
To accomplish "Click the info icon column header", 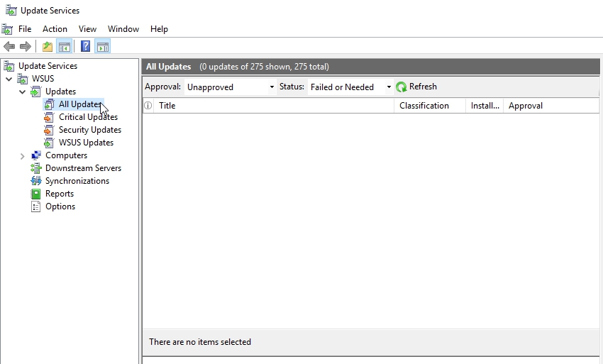I will [x=148, y=106].
